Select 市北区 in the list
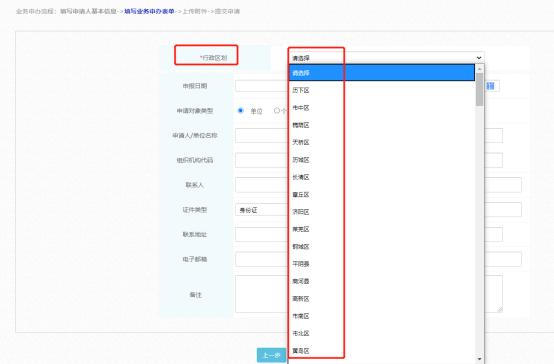This screenshot has width=554, height=364. coord(382,333)
